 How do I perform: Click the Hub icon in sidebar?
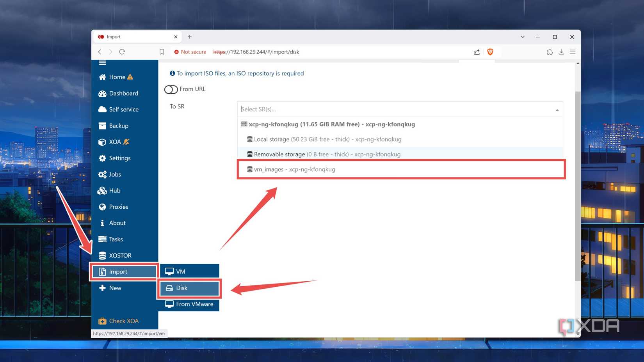[x=102, y=190]
